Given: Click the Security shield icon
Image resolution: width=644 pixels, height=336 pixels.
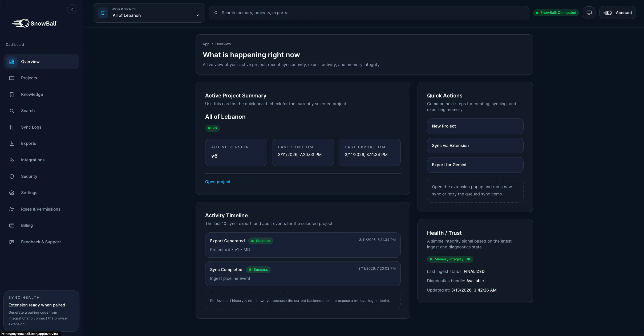Looking at the screenshot, I should pyautogui.click(x=12, y=177).
